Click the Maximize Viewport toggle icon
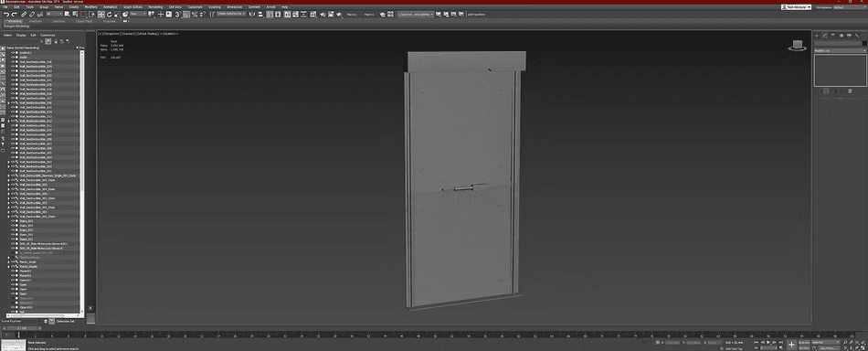868x351 pixels. coord(863,348)
